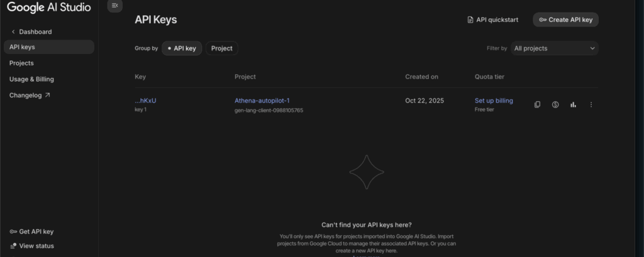644x257 pixels.
Task: Expand the All projects filter dropdown
Action: click(x=554, y=48)
